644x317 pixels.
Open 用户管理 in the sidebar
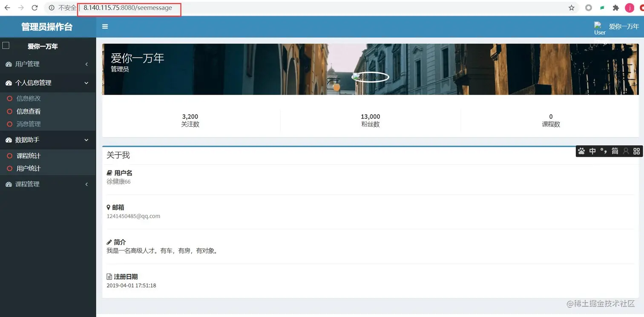click(x=48, y=64)
